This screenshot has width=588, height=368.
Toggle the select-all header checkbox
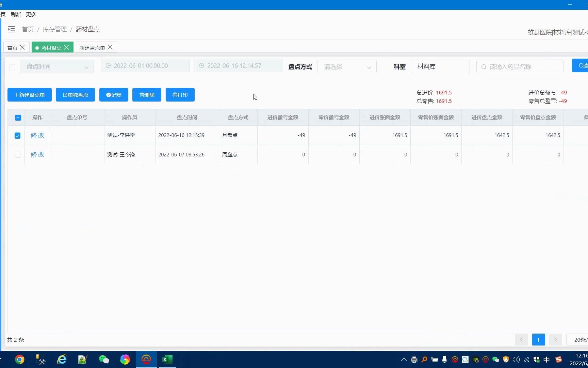18,118
